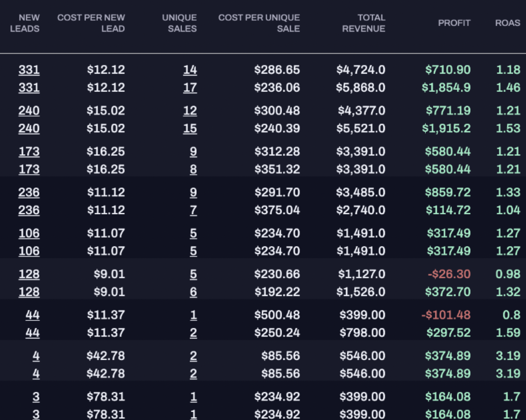Sort by COST PER UNIQUE SALE header
This screenshot has height=420, width=526.
pos(259,23)
